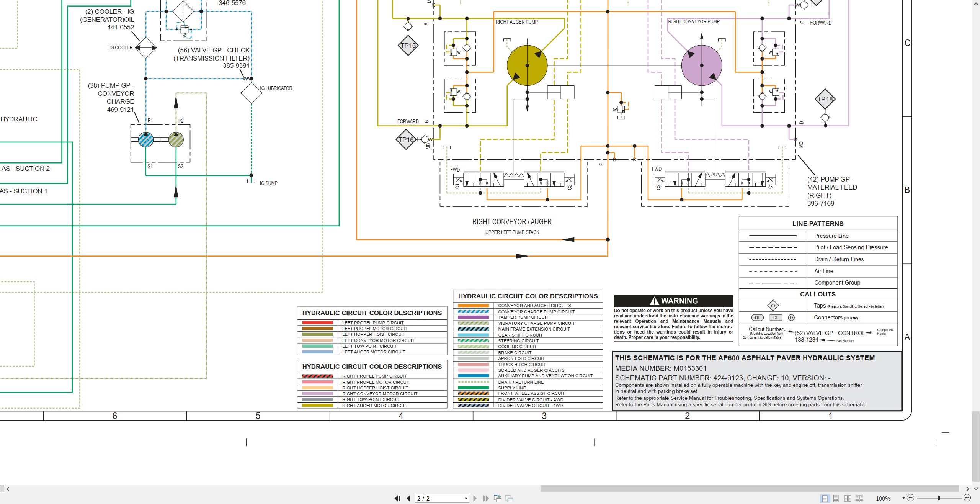Screen dimensions: 980x504
Task: Click the IG LUBRICATOR diamond symbol
Action: pos(252,93)
